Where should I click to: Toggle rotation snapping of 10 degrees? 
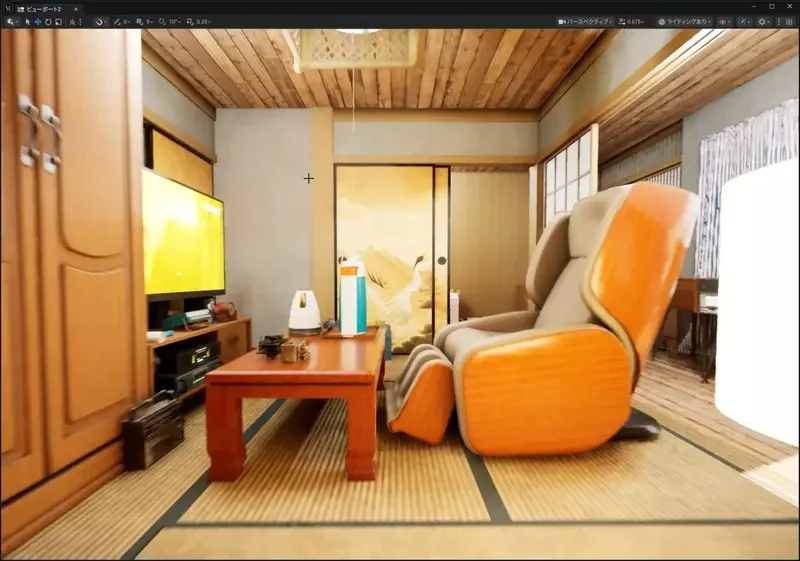coord(169,22)
